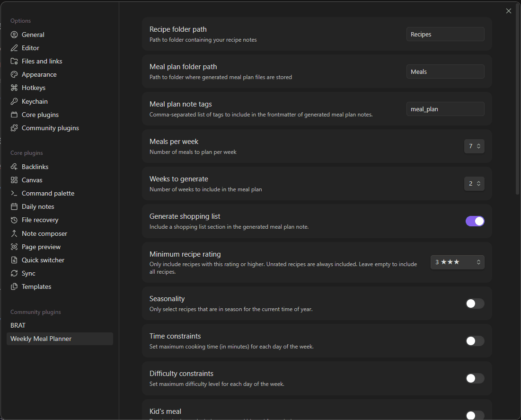
Task: Open Canvas plugin settings
Action: [60, 180]
